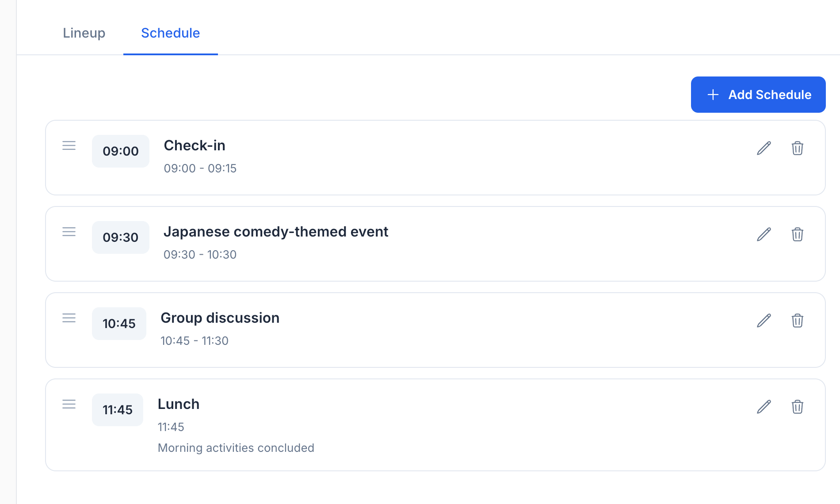This screenshot has height=504, width=840.
Task: Delete the Lunch schedule entry
Action: [798, 407]
